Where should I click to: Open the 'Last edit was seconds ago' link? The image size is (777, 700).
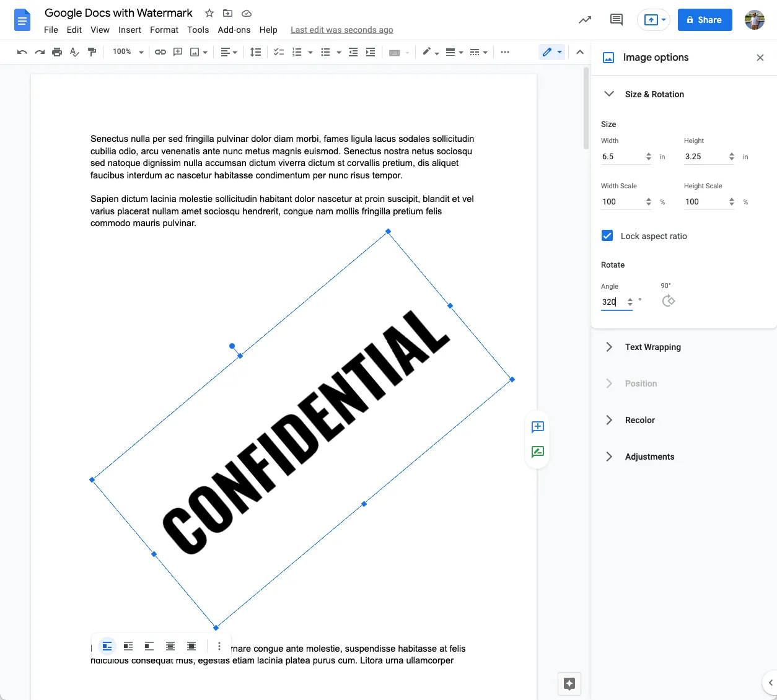point(341,30)
